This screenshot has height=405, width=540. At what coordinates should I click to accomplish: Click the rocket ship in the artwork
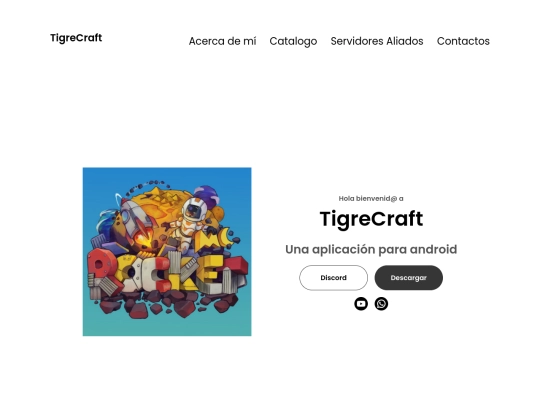(137, 220)
